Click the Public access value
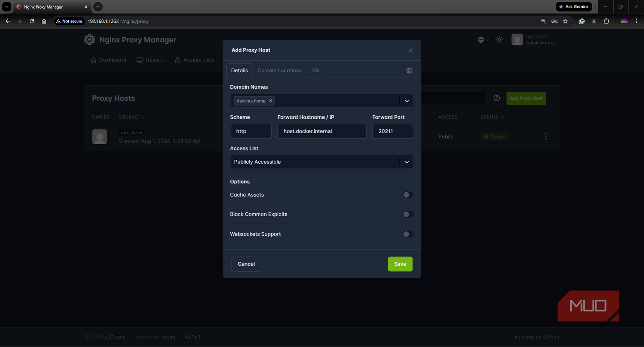644x347 pixels. [446, 137]
